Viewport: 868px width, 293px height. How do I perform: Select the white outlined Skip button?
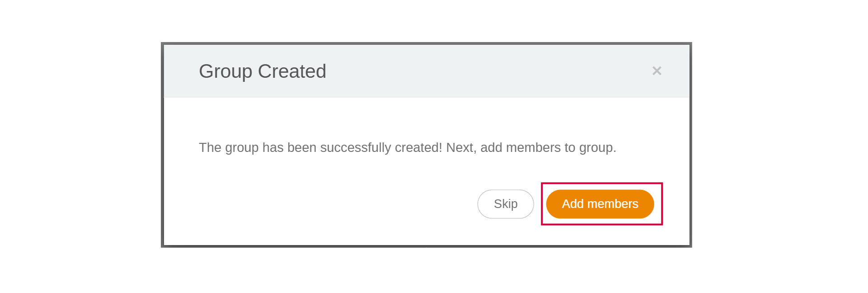tap(505, 204)
